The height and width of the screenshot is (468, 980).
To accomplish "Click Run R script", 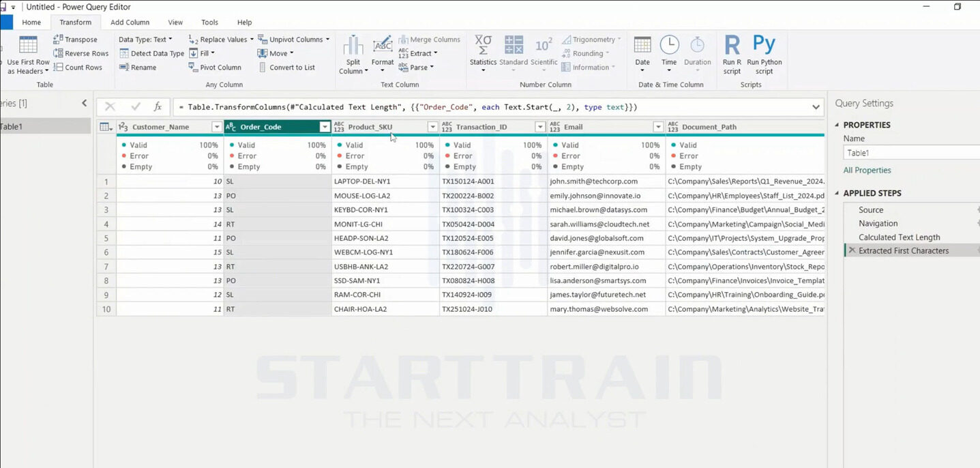I will (x=732, y=55).
